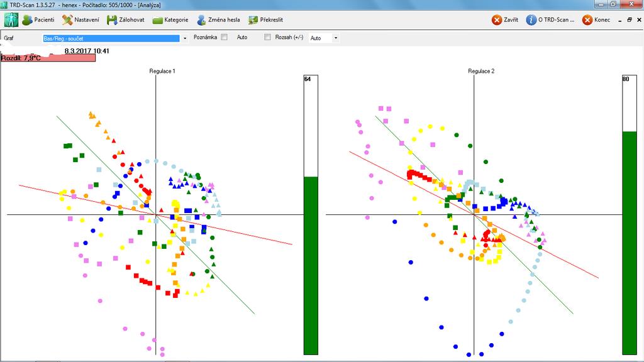Screen dimensions: 644x362
Task: Toggle the Rozsah (+/-) checkbox
Action: pos(267,37)
